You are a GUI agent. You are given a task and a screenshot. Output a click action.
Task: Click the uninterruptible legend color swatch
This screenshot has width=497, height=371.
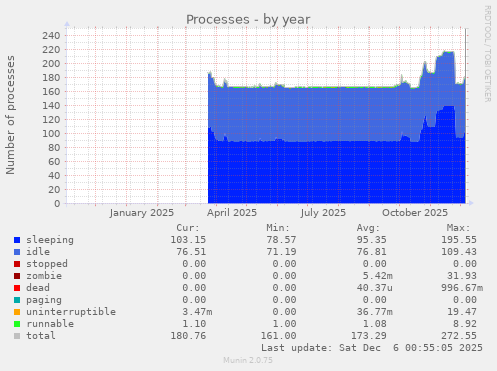[17, 312]
